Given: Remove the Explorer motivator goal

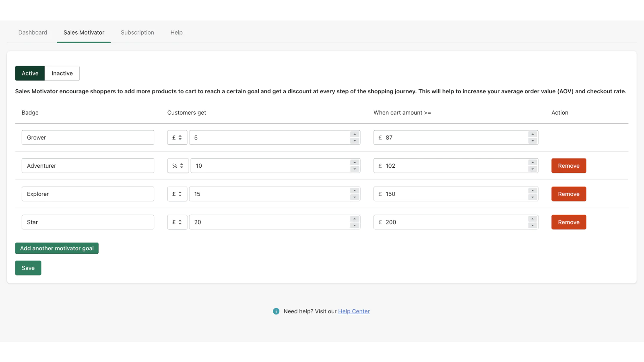Looking at the screenshot, I should pyautogui.click(x=568, y=194).
